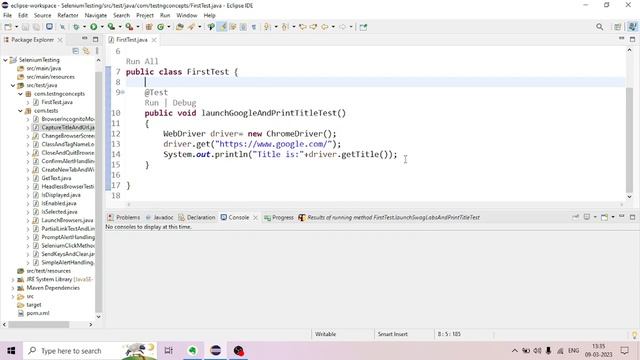Open the File menu
Image resolution: width=640 pixels, height=360 pixels.
pyautogui.click(x=7, y=15)
